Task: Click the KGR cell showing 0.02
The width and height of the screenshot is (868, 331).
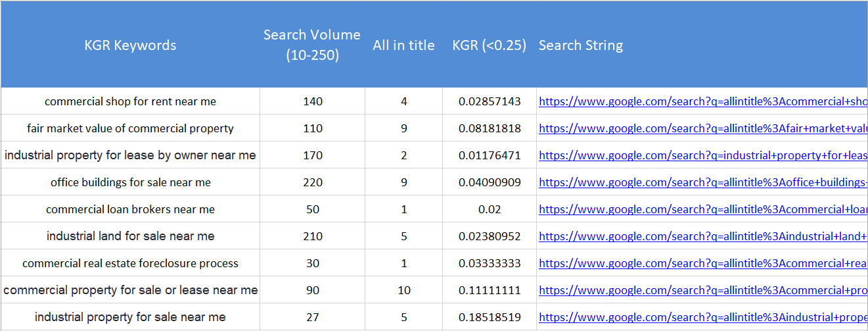Action: (490, 209)
